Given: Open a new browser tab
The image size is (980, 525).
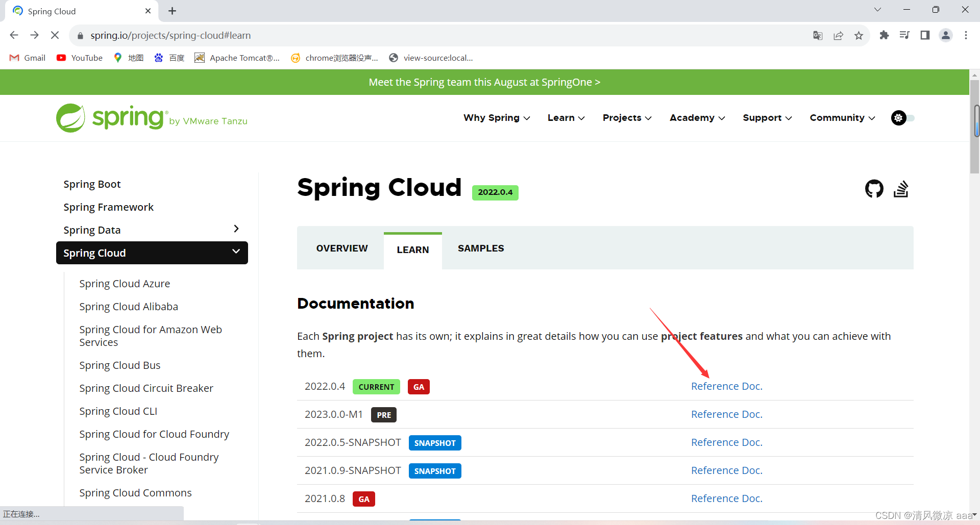Looking at the screenshot, I should click(x=173, y=11).
